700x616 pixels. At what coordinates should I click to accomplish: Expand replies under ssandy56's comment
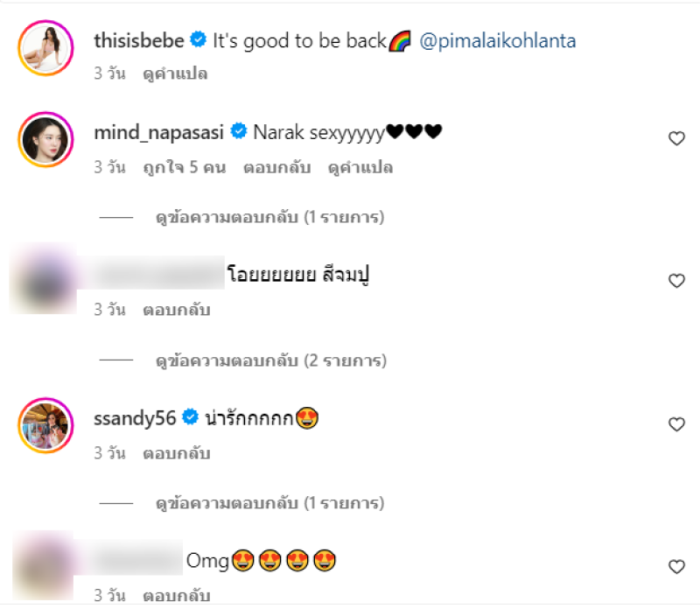point(269,503)
